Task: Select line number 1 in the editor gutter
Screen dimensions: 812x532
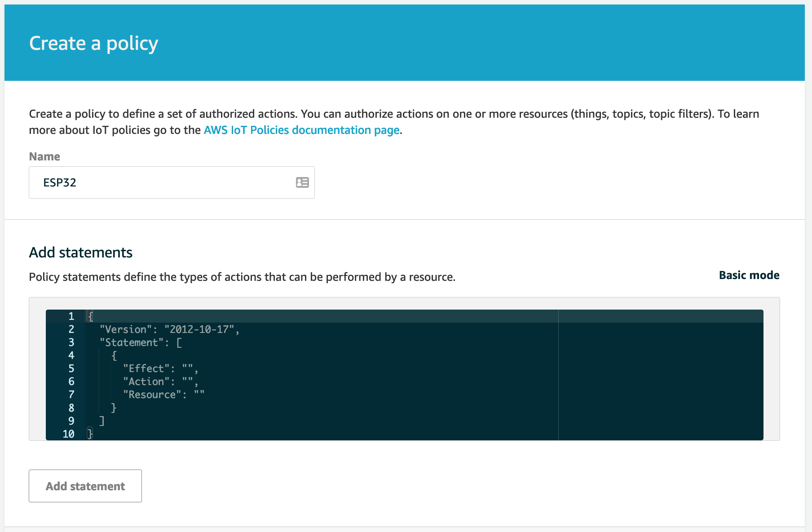Action: coord(71,316)
